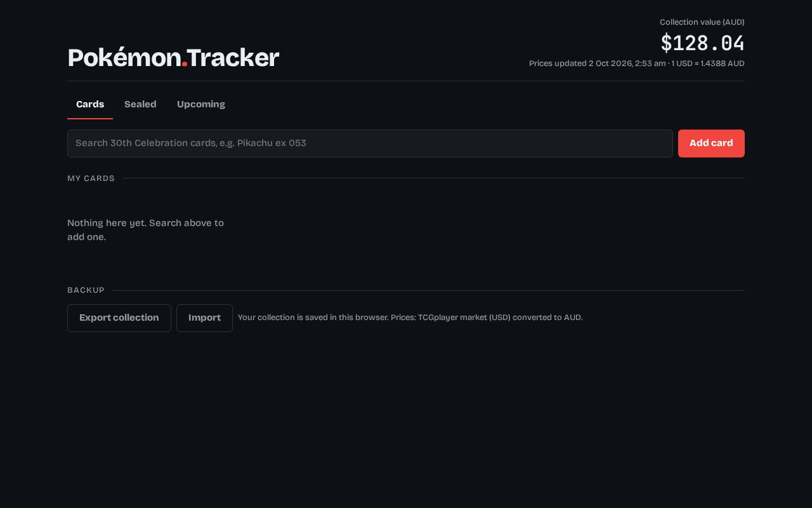Click the Export collection button
The image size is (812, 508).
[x=119, y=318]
